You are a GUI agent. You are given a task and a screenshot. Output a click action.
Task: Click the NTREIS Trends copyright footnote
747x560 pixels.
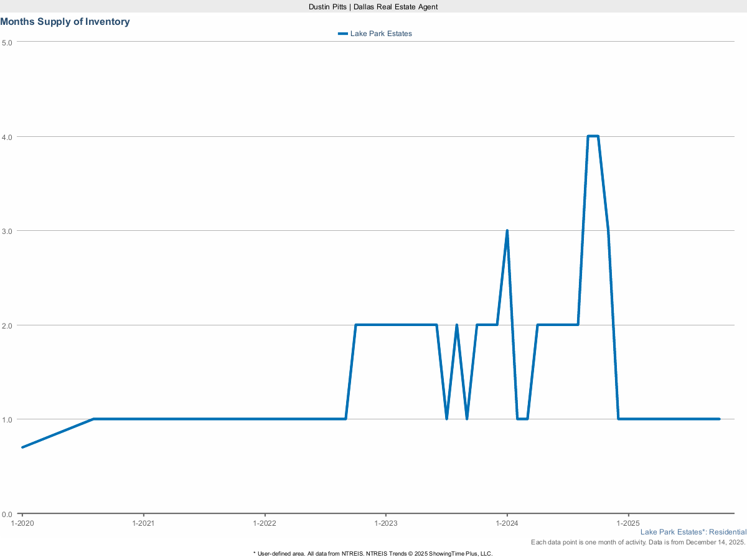point(373,553)
